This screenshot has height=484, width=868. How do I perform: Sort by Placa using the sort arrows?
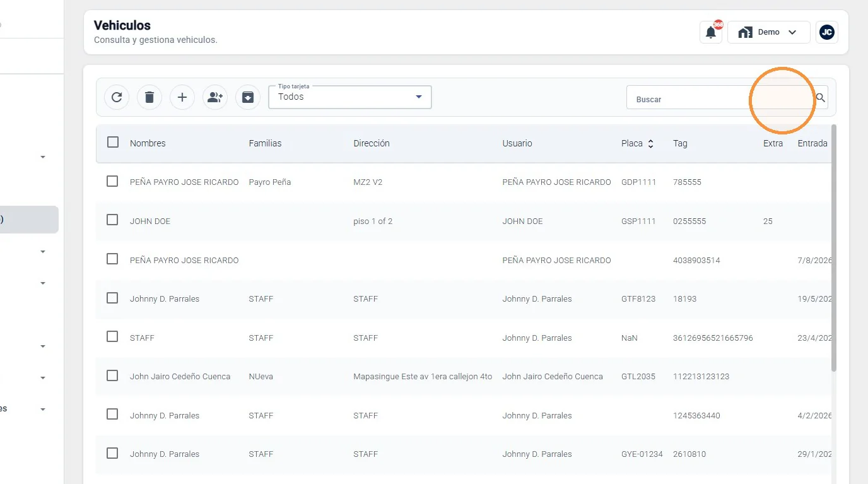650,144
